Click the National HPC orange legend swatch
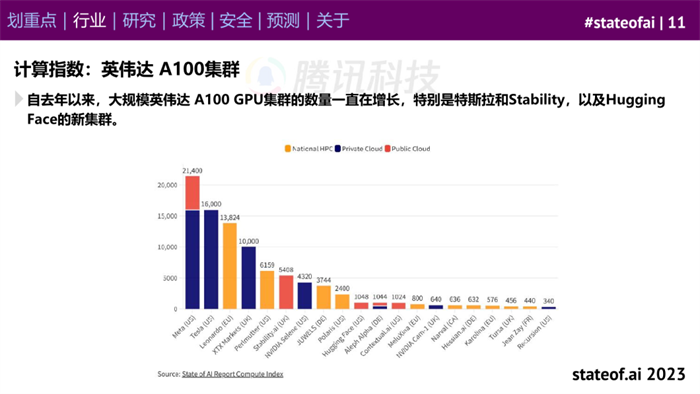This screenshot has height=394, width=700. [288, 149]
